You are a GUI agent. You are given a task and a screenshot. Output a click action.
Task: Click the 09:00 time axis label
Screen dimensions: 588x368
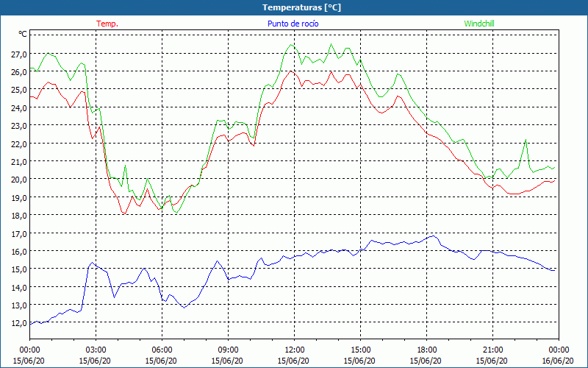tap(228, 350)
